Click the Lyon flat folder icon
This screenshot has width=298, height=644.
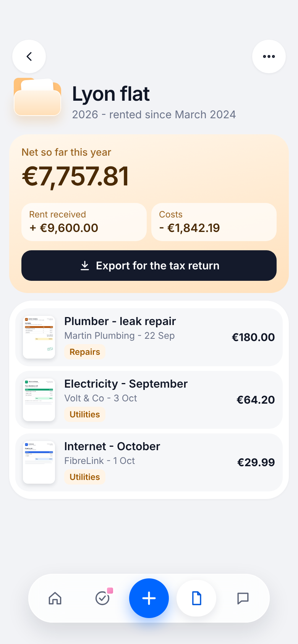pos(37,97)
